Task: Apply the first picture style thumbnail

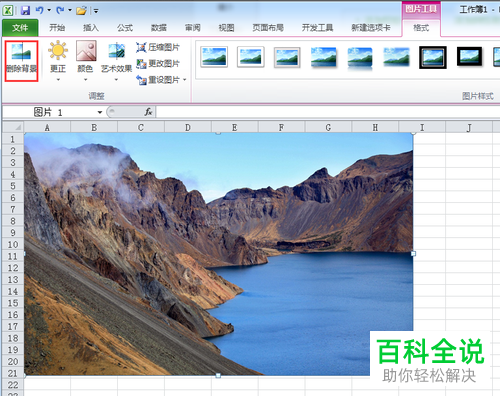Action: (x=214, y=57)
